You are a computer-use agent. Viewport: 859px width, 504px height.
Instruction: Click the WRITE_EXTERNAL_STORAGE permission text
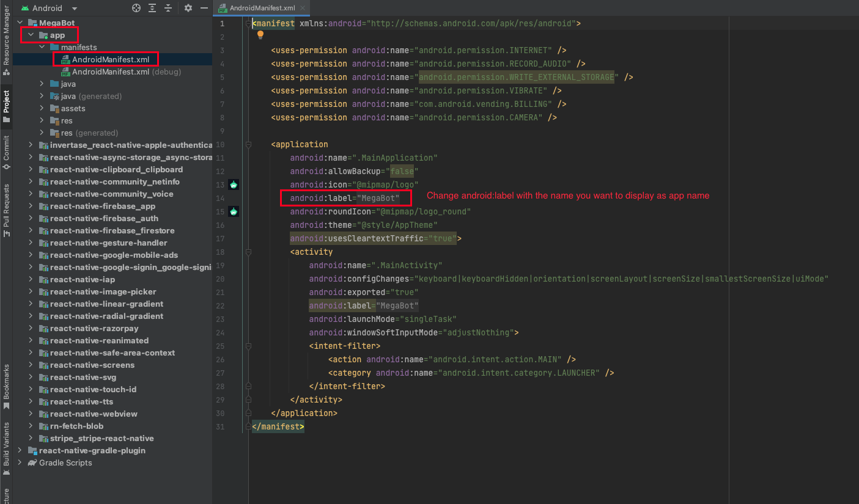pyautogui.click(x=516, y=77)
